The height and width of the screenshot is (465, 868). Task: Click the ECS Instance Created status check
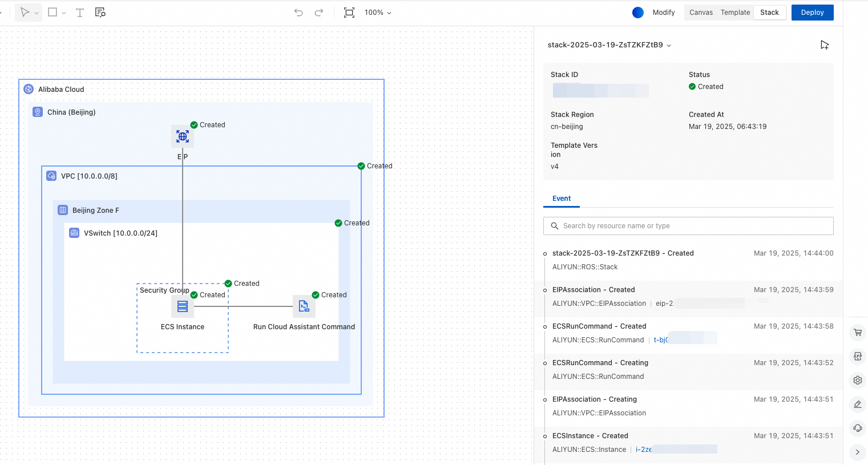coord(194,295)
